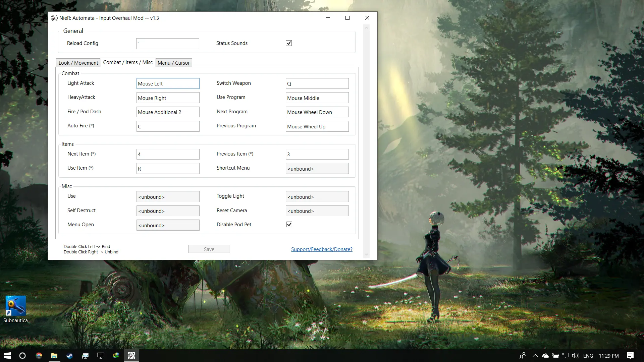Open the OneDrive tray icon

545,356
